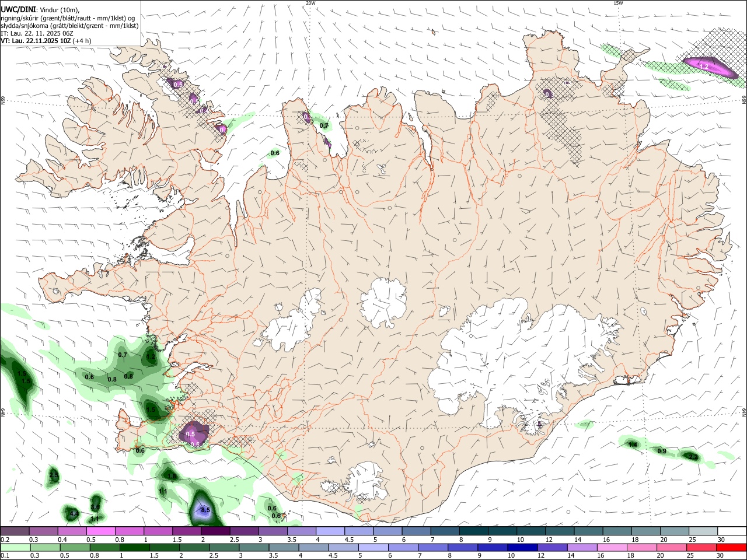Click the '8.5' precipitation value on the blue cell
The image size is (747, 560).
tap(205, 510)
